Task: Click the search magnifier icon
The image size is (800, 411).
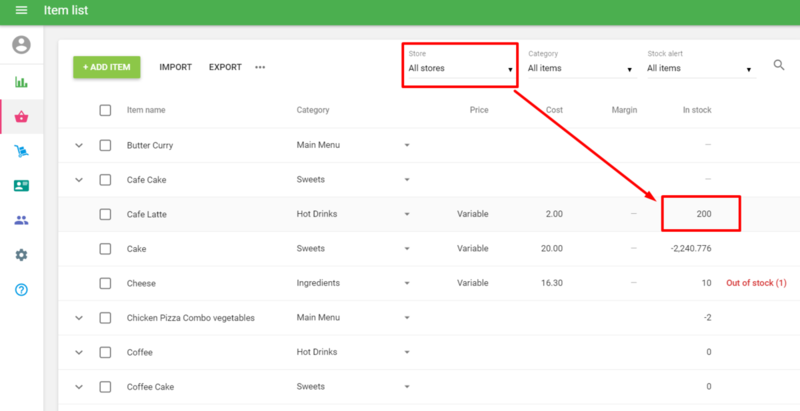Action: (x=779, y=66)
